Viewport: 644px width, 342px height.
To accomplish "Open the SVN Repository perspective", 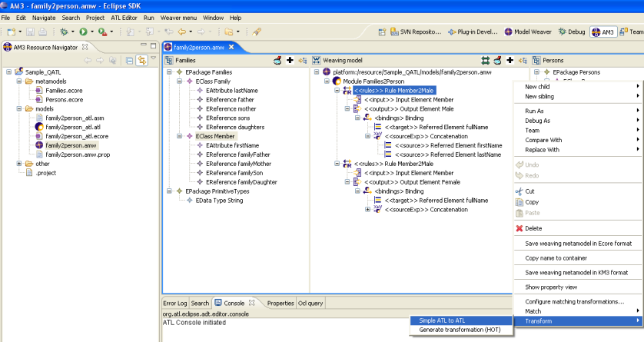I will click(416, 32).
